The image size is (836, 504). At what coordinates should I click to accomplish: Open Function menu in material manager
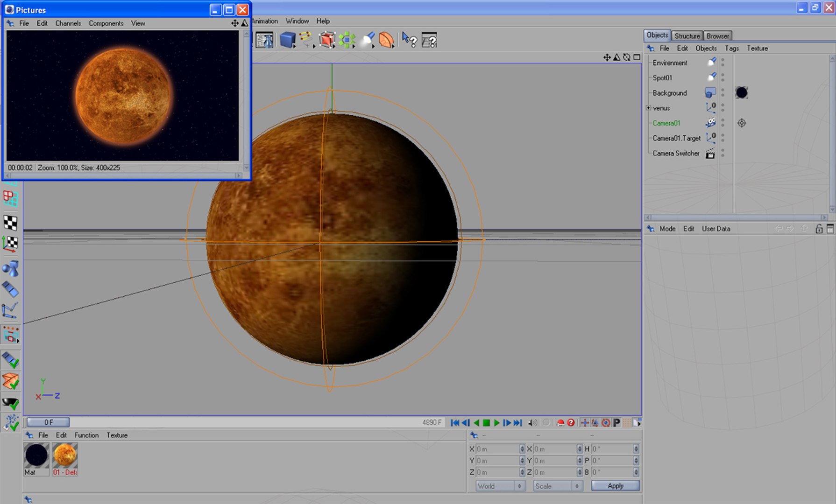click(86, 435)
